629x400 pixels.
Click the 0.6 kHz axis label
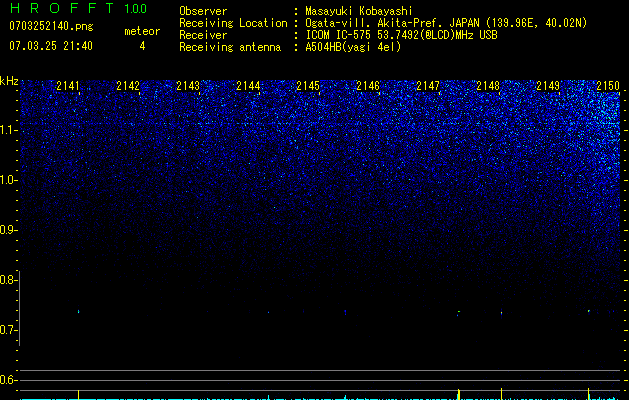click(x=7, y=380)
